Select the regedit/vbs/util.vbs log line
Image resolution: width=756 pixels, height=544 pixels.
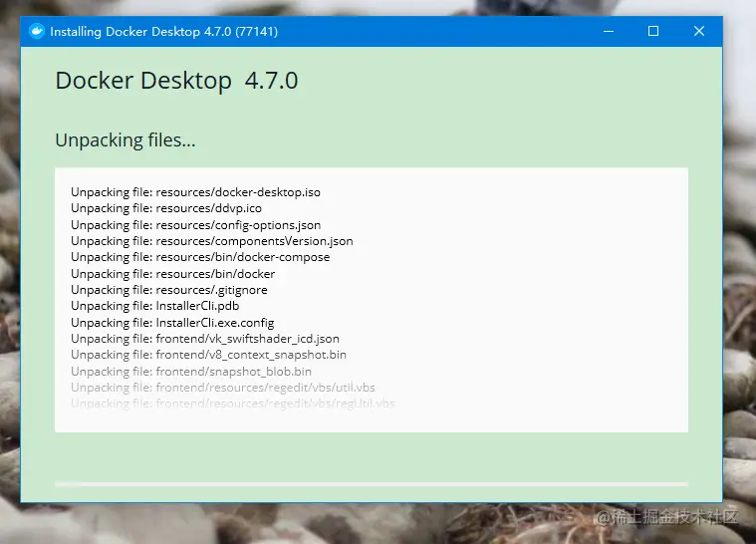(223, 388)
